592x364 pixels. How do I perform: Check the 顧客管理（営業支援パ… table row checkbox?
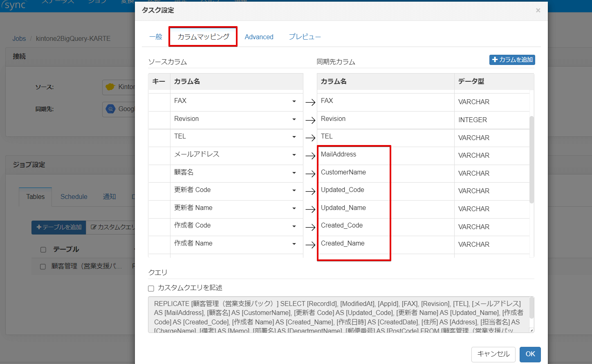[43, 267]
